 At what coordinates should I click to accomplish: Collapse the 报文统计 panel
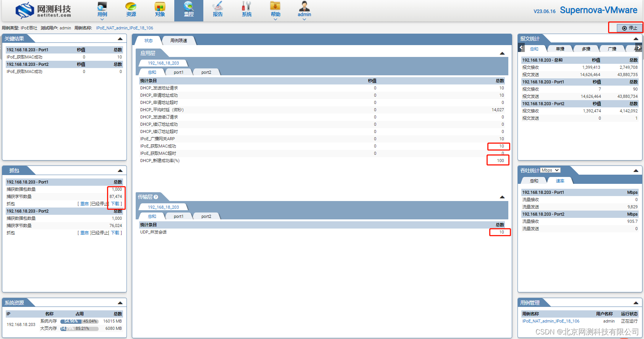pos(636,39)
